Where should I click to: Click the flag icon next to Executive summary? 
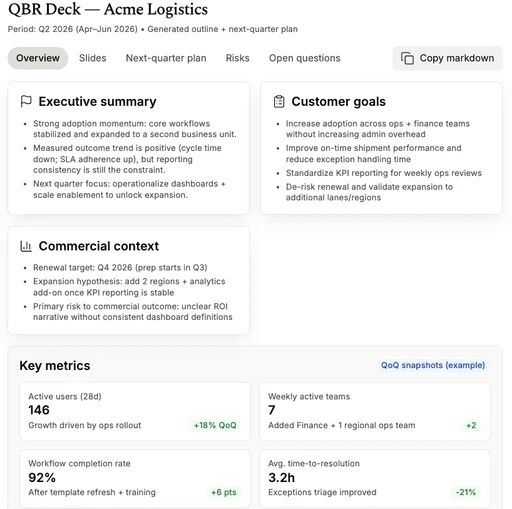point(26,101)
